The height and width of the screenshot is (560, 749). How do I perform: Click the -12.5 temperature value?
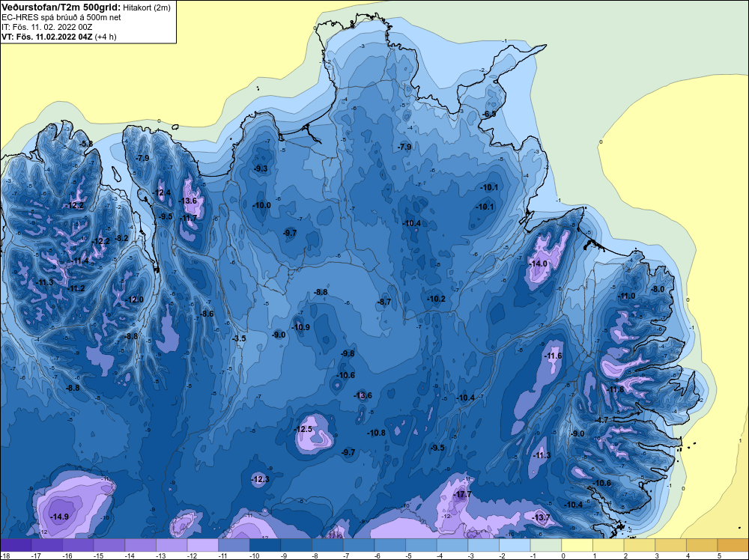303,429
